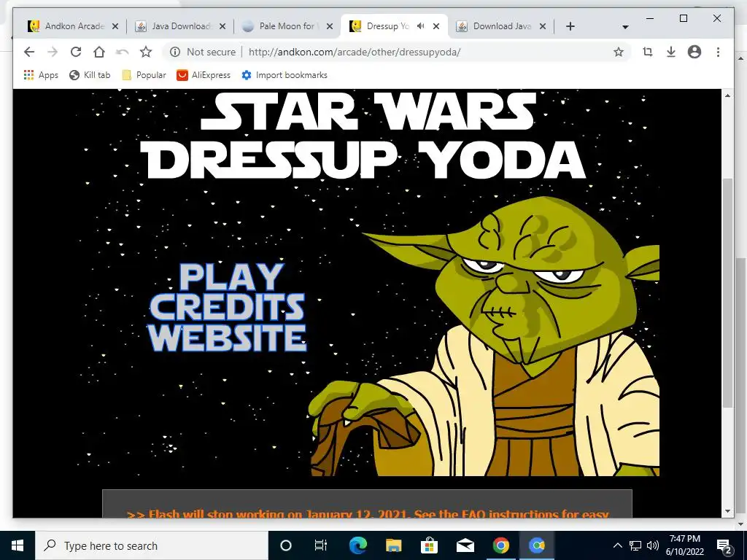Open the user profile avatar icon
This screenshot has height=560, width=747.
pyautogui.click(x=694, y=52)
